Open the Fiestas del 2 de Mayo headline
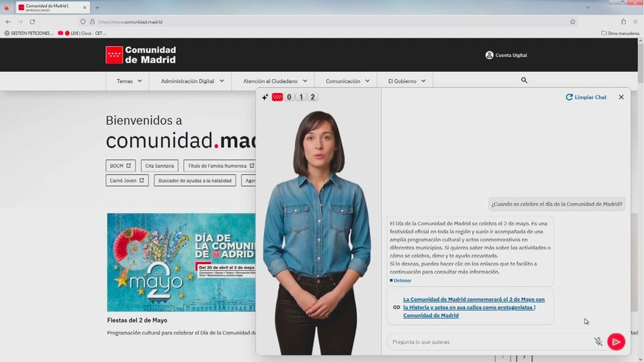The height and width of the screenshot is (362, 644). [137, 320]
